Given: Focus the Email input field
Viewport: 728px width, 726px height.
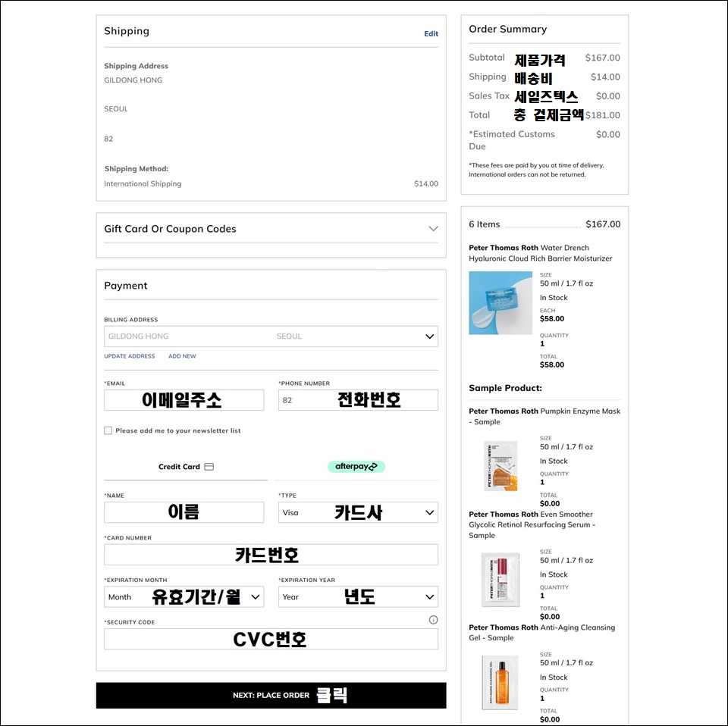Looking at the screenshot, I should click(184, 400).
